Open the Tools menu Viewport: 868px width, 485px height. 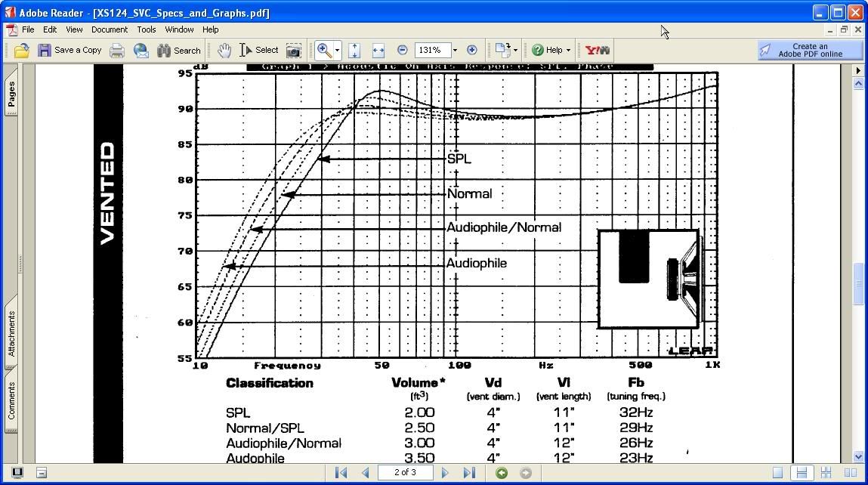(x=146, y=29)
